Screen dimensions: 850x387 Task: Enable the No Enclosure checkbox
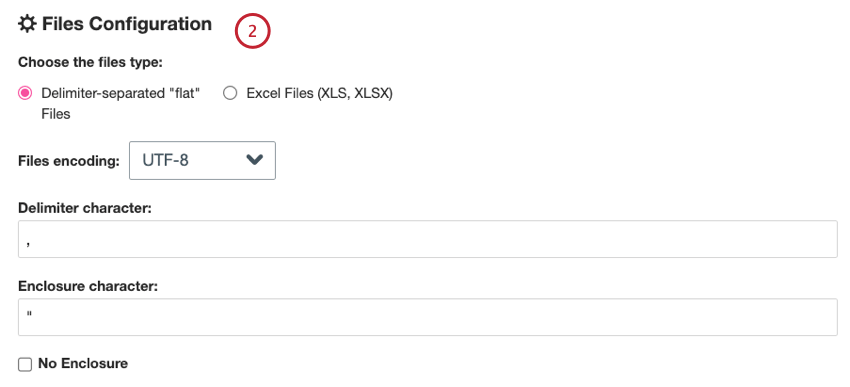(x=25, y=364)
